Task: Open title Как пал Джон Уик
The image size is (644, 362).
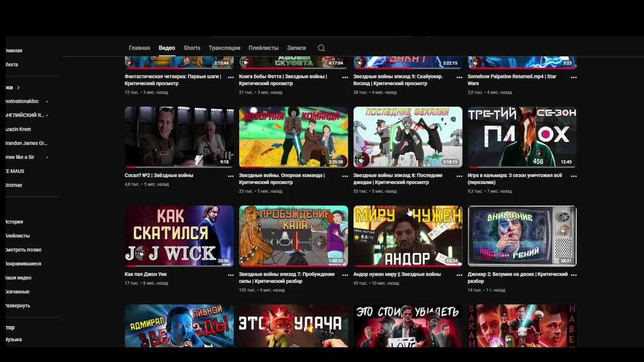Action: click(146, 275)
